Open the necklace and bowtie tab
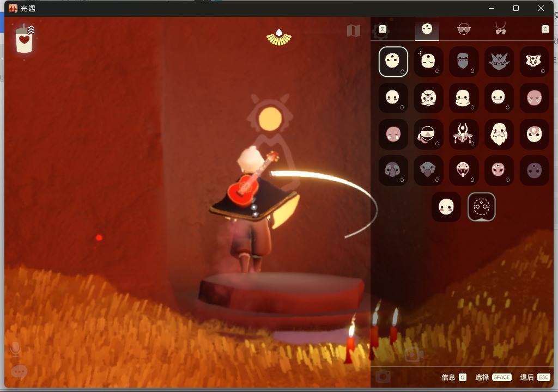Image resolution: width=558 pixels, height=392 pixels. pos(500,28)
